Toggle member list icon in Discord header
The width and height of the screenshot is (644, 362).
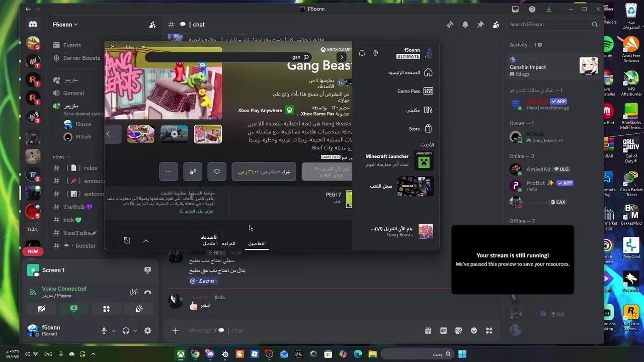click(x=496, y=24)
